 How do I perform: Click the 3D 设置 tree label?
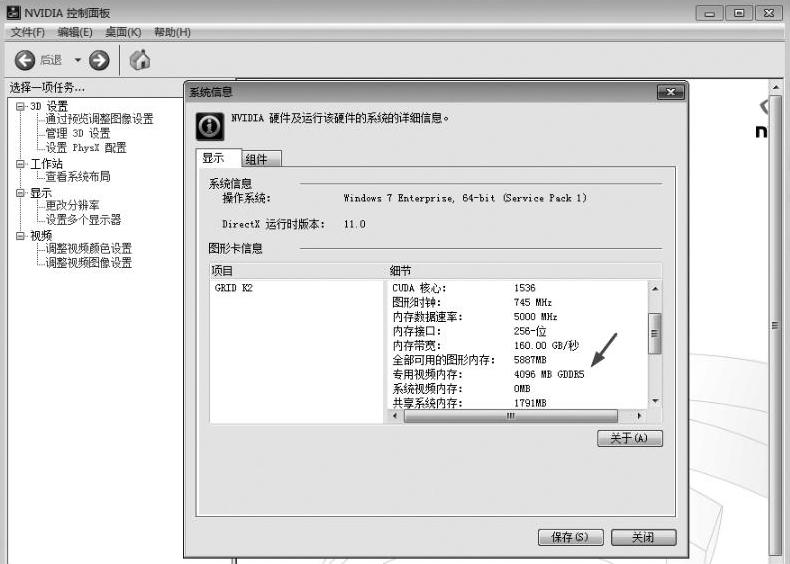tap(49, 106)
